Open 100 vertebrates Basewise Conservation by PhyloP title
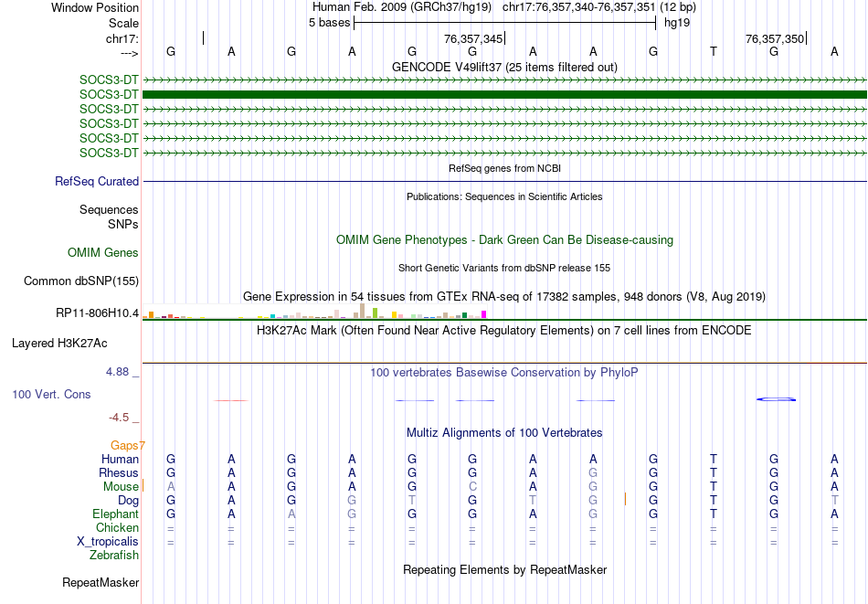The image size is (868, 604). [504, 373]
